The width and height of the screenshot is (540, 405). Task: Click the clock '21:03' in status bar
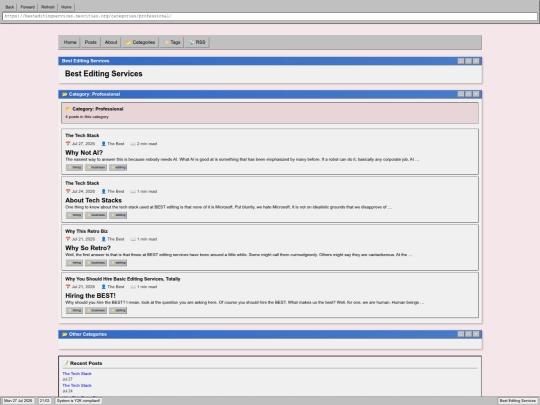click(x=44, y=401)
